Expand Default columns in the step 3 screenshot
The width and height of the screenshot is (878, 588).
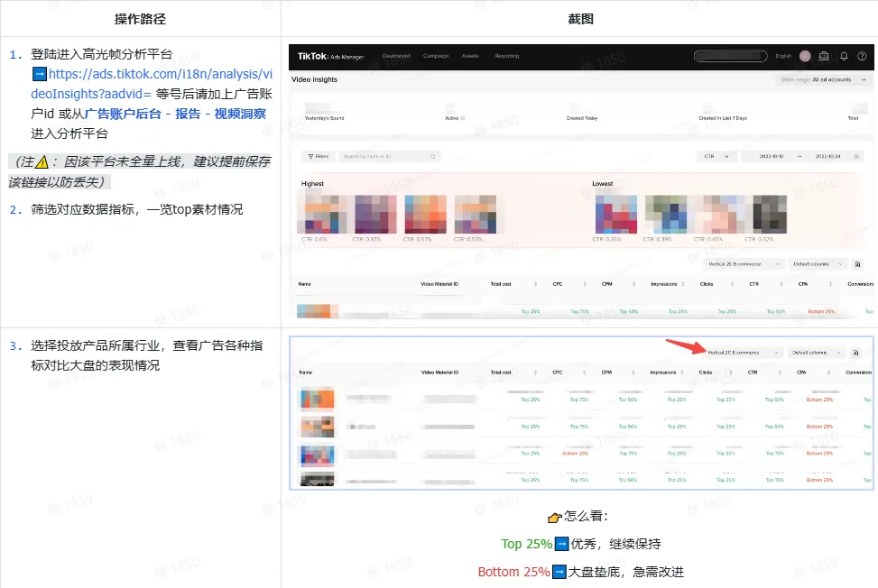click(817, 353)
